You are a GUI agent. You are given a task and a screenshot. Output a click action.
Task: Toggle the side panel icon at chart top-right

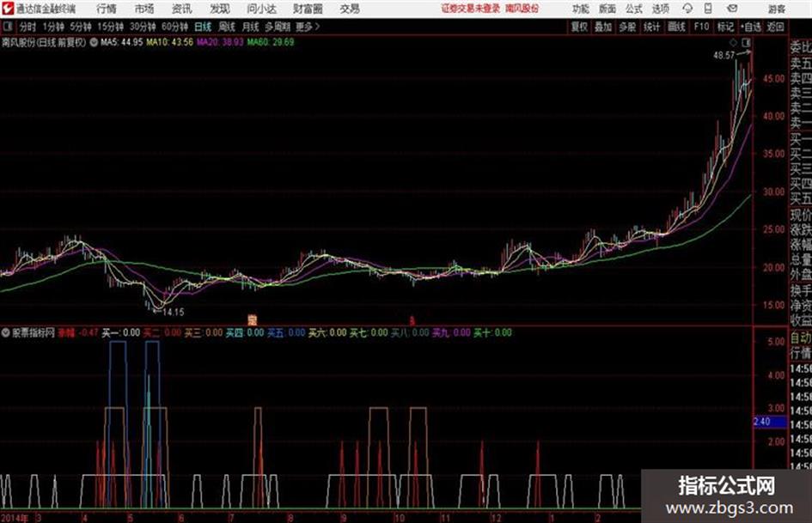tap(746, 42)
